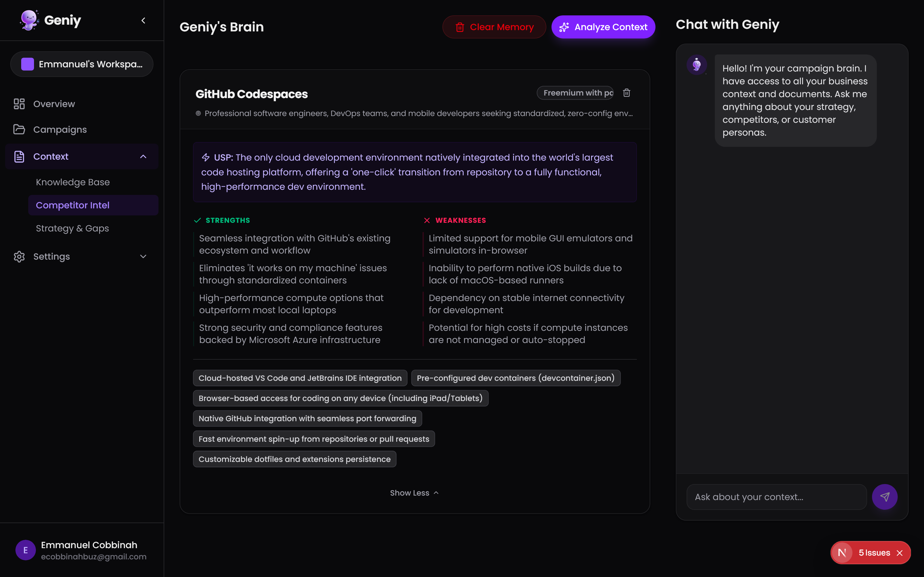Expand the Settings section chevron

coord(143,256)
